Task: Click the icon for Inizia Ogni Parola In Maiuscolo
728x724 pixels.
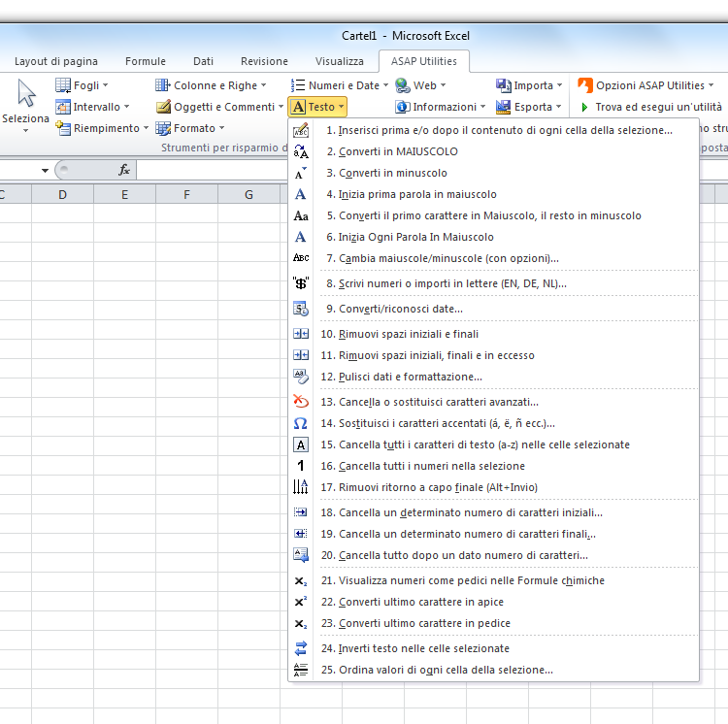Action: [x=301, y=237]
